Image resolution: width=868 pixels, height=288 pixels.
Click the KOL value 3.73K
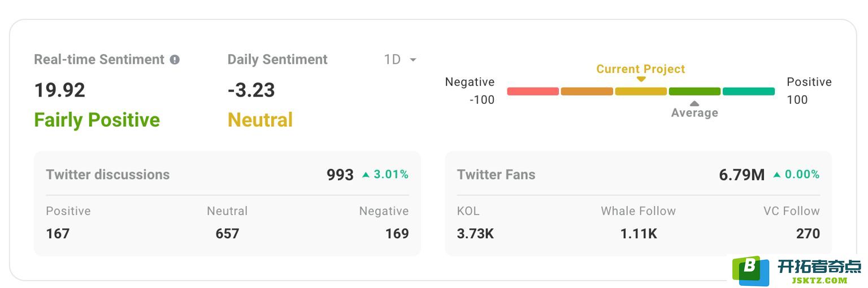point(475,234)
